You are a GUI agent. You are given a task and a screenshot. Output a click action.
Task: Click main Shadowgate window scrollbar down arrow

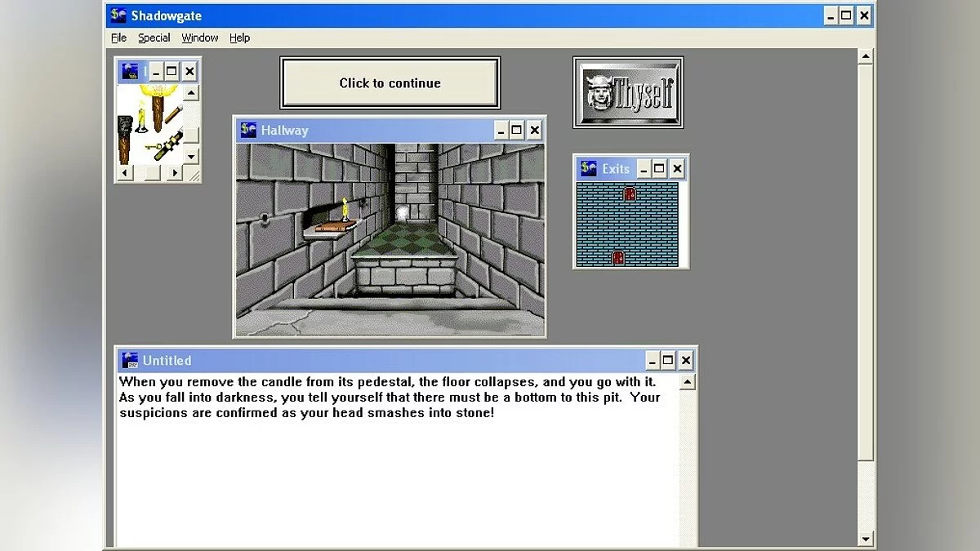point(866,539)
